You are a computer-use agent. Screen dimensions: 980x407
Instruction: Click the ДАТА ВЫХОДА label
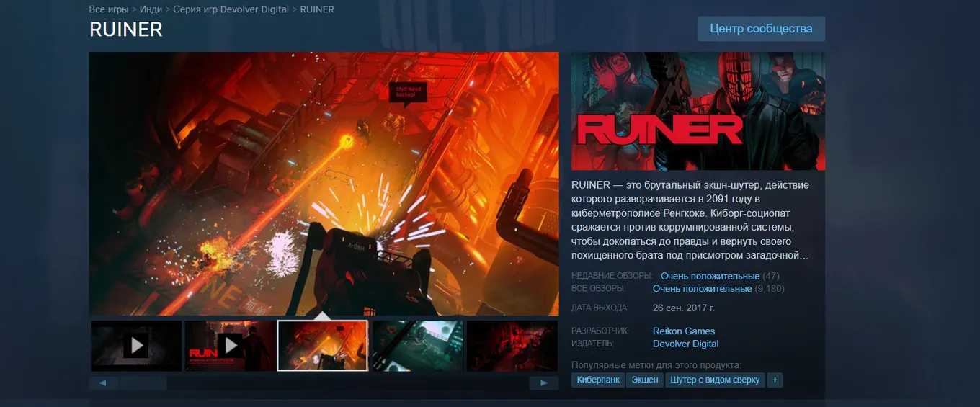click(x=600, y=308)
